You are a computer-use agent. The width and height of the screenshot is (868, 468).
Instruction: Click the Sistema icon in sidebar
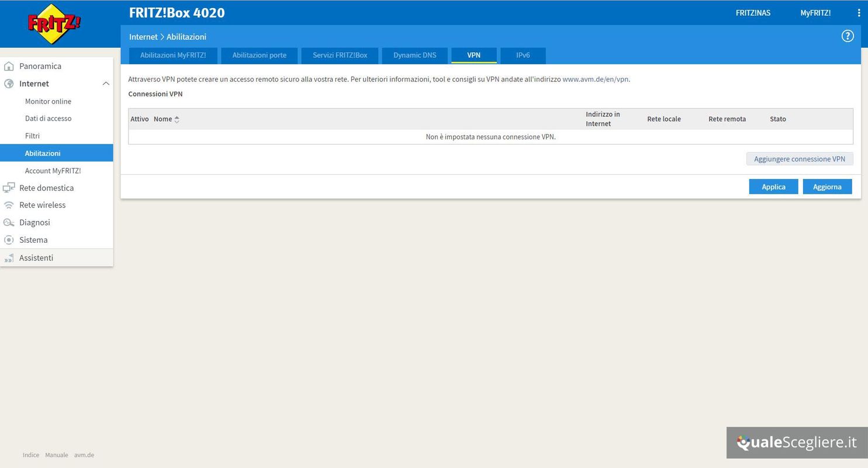point(9,240)
